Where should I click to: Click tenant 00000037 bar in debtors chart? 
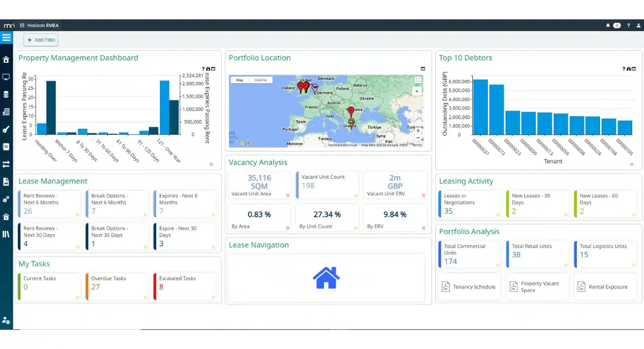click(480, 107)
